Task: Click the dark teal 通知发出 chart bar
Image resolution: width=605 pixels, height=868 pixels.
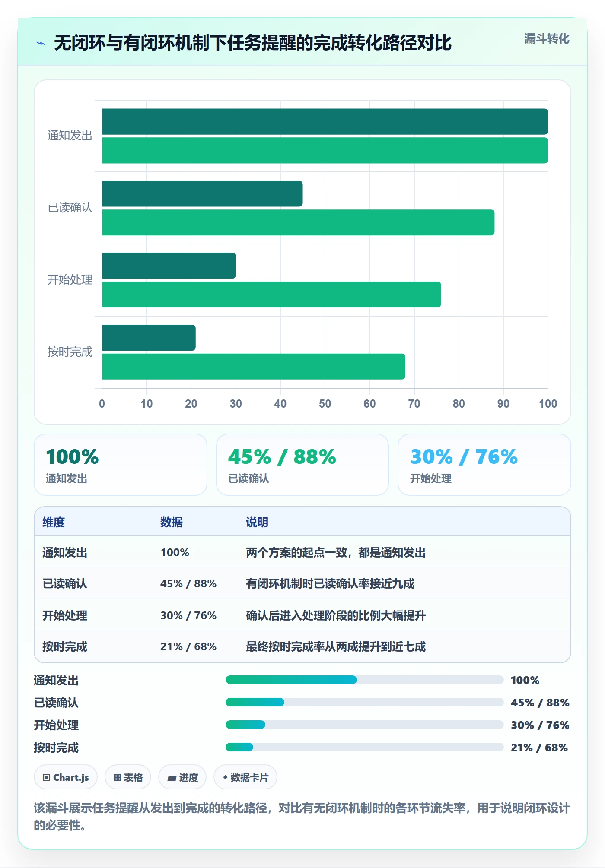Action: (x=325, y=121)
